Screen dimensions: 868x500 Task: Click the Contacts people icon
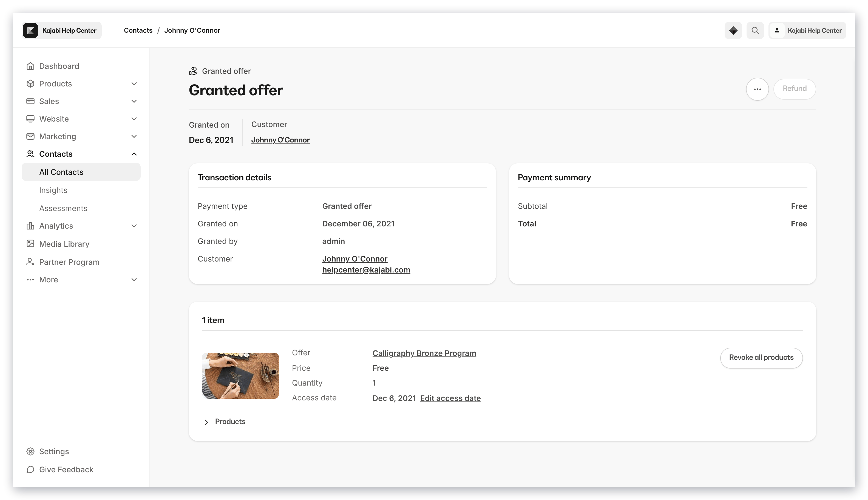click(30, 154)
